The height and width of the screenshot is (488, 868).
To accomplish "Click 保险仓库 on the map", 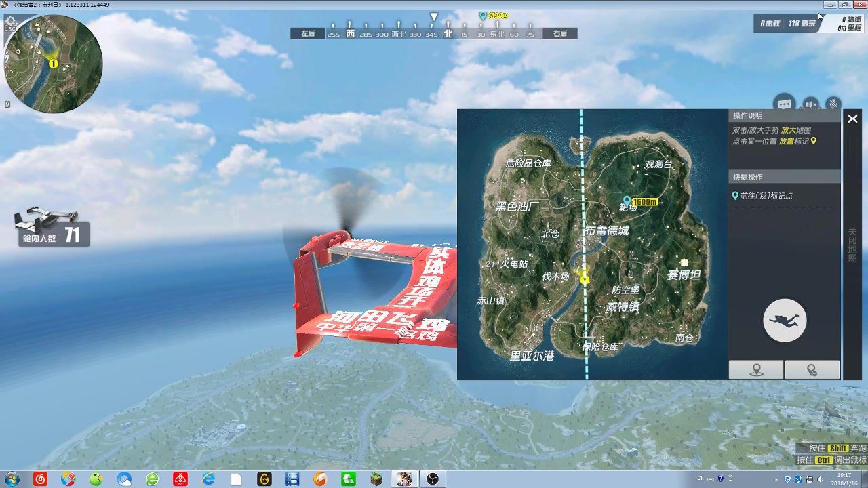I will [x=601, y=346].
